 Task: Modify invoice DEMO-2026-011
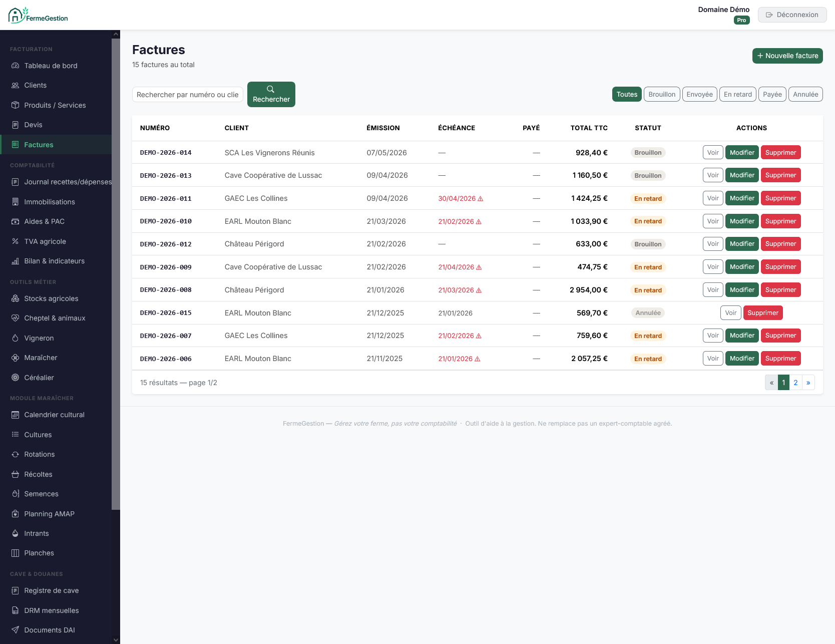[742, 198]
